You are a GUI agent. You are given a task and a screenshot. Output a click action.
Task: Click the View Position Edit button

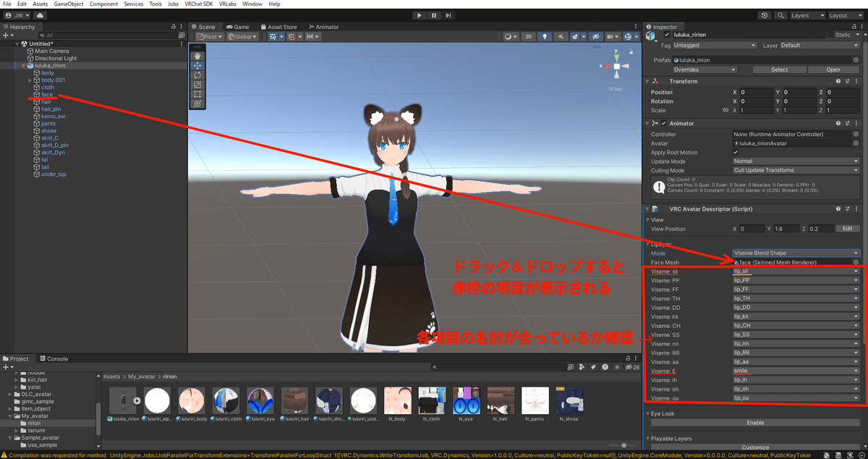848,228
